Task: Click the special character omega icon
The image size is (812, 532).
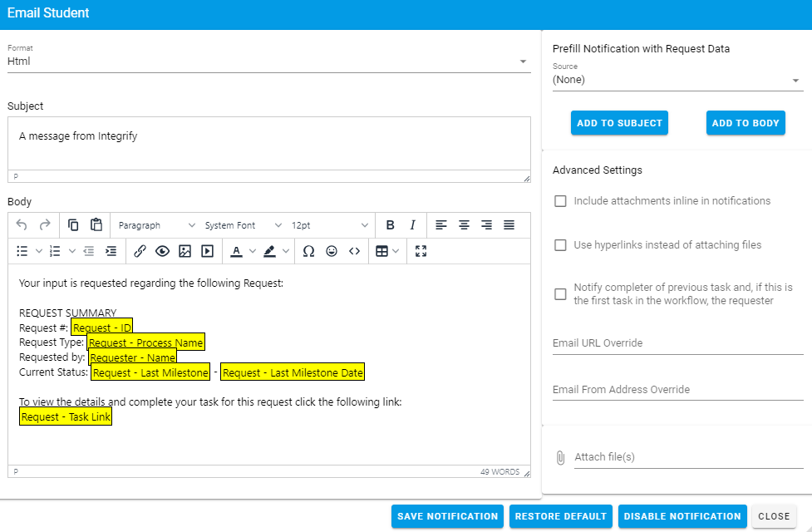Action: [x=308, y=251]
